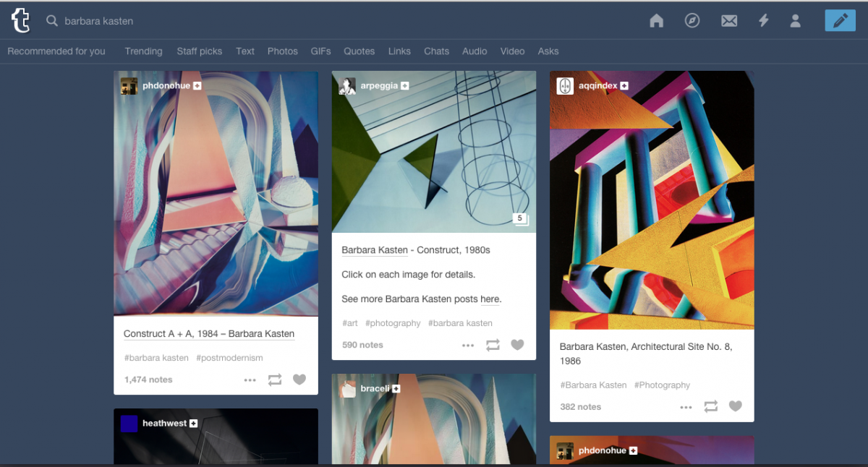Like the arpeggia Construct 1980s post
Screen dimensions: 868x467
[517, 345]
